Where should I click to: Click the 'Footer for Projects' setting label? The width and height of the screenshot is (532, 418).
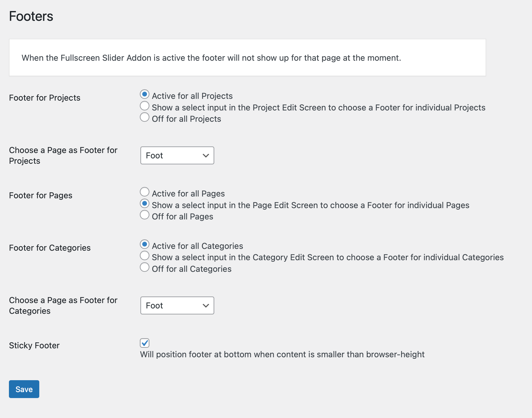[x=45, y=98]
